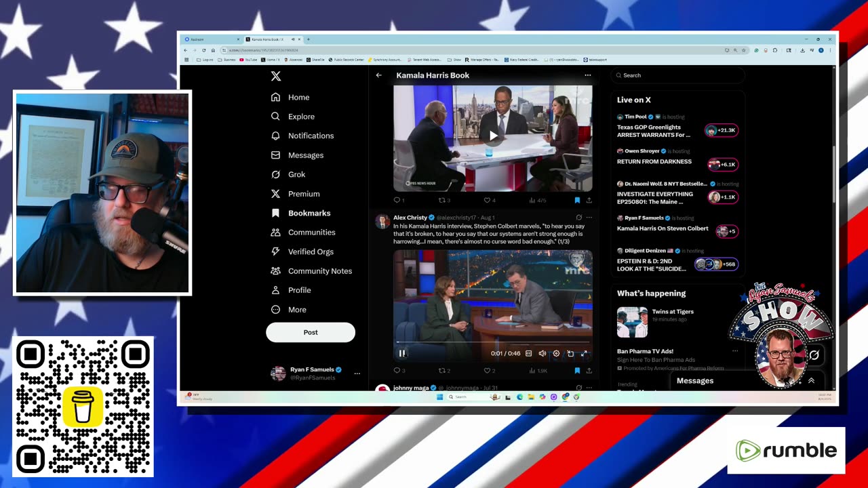Reload the page in Chrome

pyautogui.click(x=203, y=50)
